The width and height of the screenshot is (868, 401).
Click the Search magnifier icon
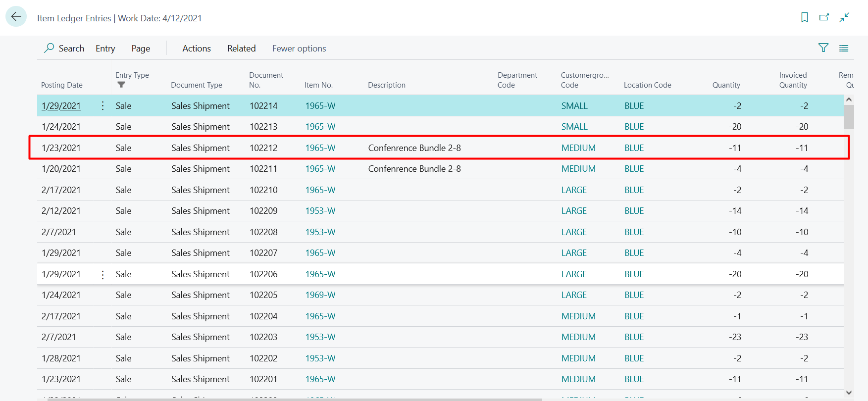(x=49, y=48)
